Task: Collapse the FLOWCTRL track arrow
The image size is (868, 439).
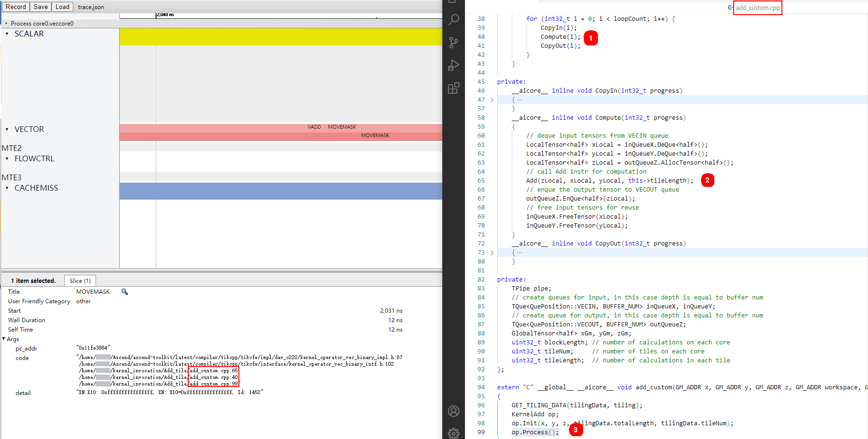Action: point(7,158)
